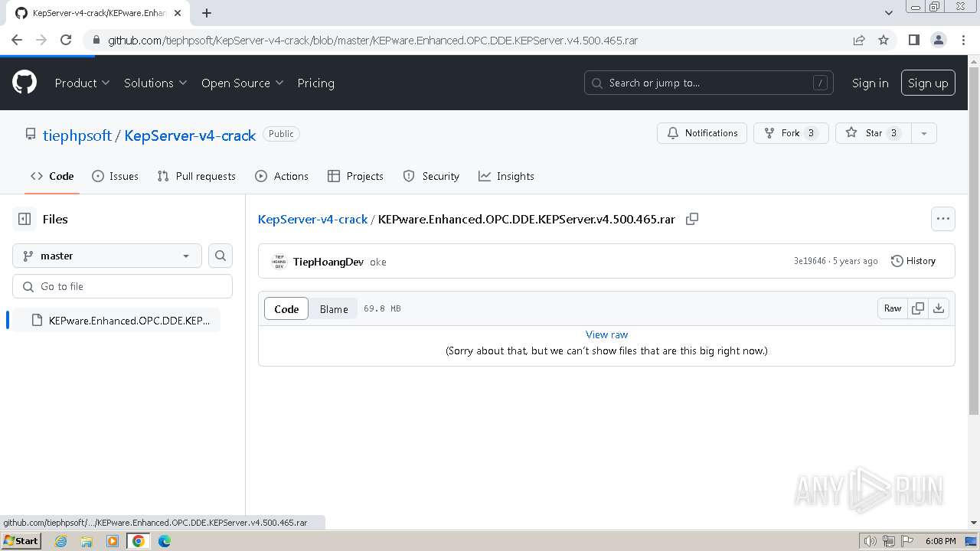
Task: Select the Actions tab
Action: point(282,176)
